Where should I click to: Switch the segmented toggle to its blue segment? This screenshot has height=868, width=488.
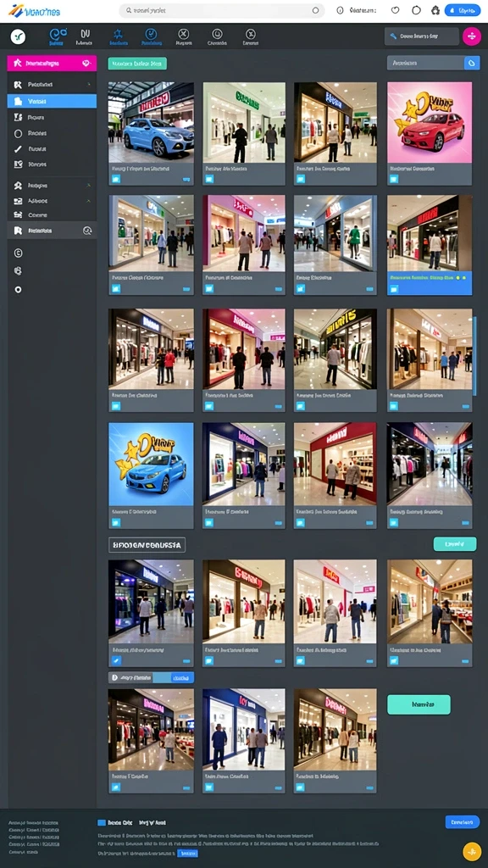point(182,677)
